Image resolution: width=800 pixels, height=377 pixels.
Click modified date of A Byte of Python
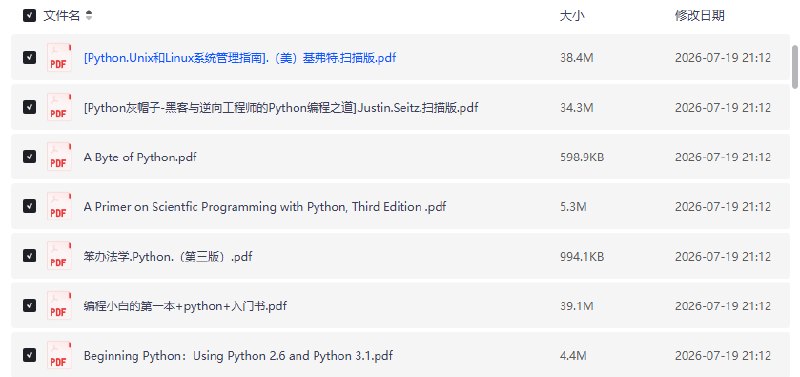tap(722, 157)
